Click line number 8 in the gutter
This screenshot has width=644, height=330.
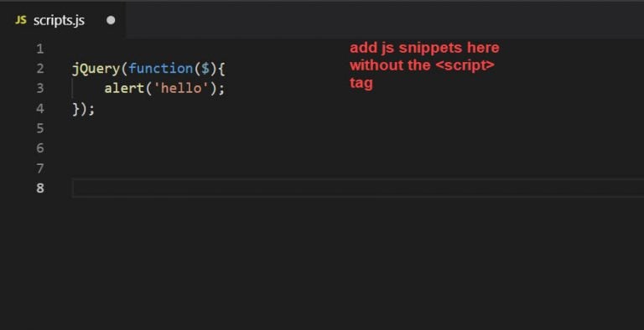(40, 188)
